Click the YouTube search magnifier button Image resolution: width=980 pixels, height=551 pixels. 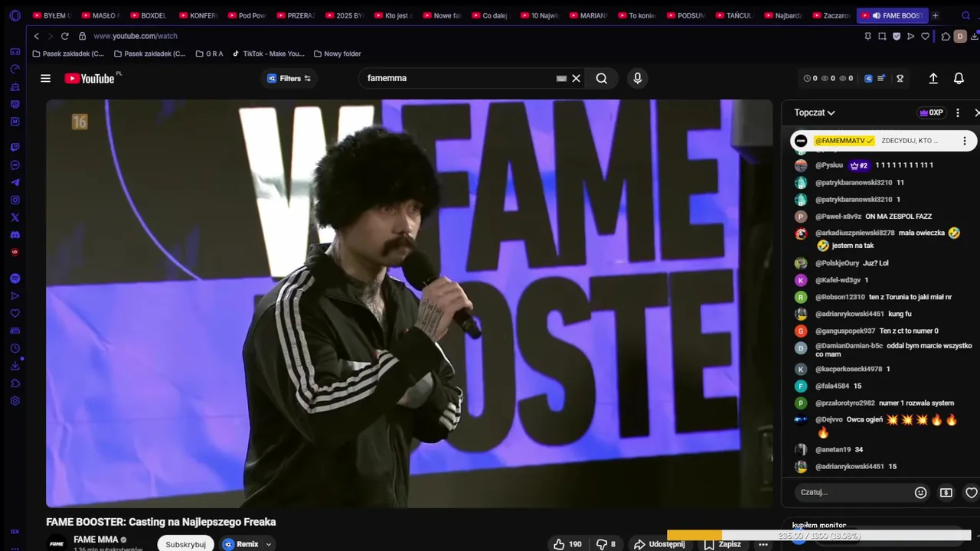(x=602, y=78)
